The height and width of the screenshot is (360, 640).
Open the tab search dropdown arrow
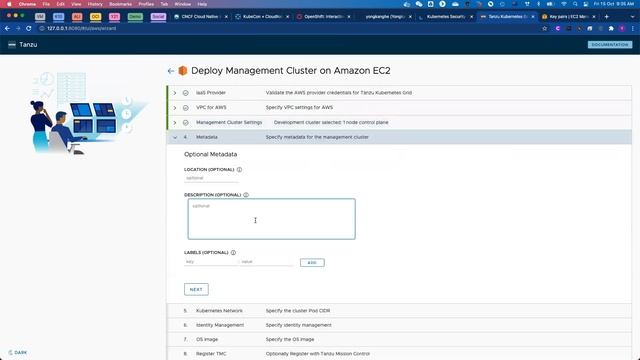633,17
